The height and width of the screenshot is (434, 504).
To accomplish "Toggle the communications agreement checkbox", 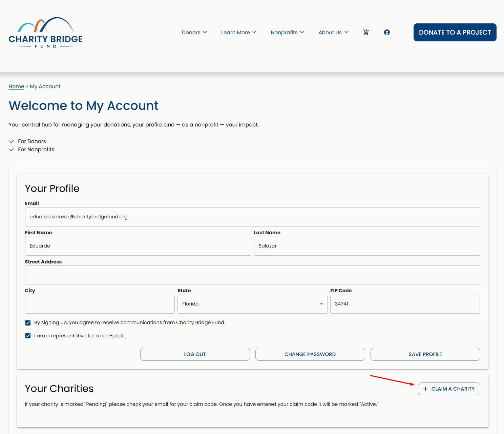I will tap(28, 323).
